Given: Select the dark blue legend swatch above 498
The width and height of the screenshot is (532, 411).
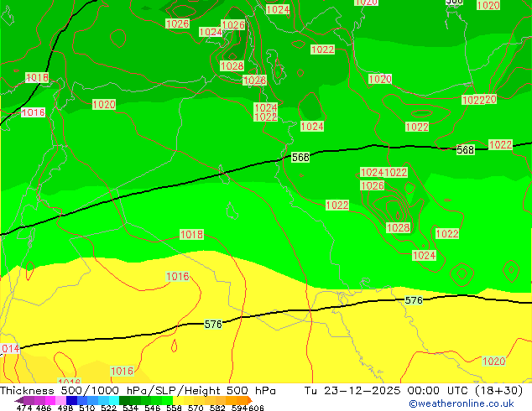Looking at the screenshot, I should click(x=71, y=400).
